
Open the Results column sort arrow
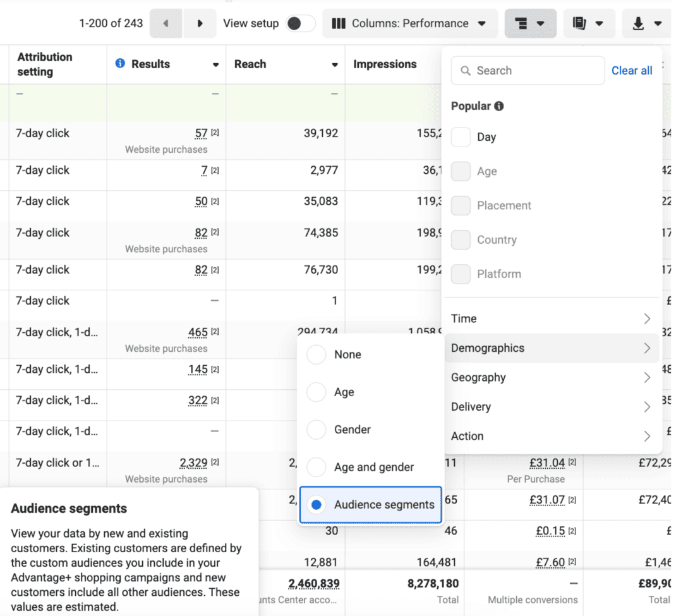click(215, 64)
